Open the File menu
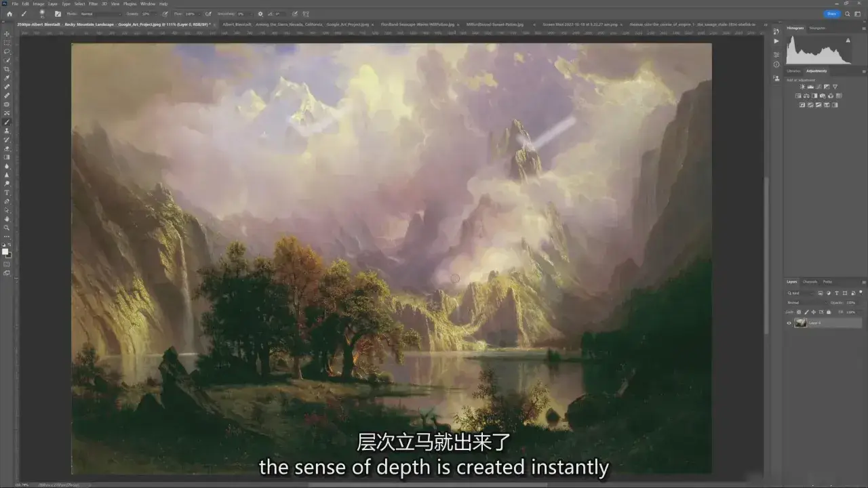This screenshot has width=868, height=488. click(x=15, y=4)
